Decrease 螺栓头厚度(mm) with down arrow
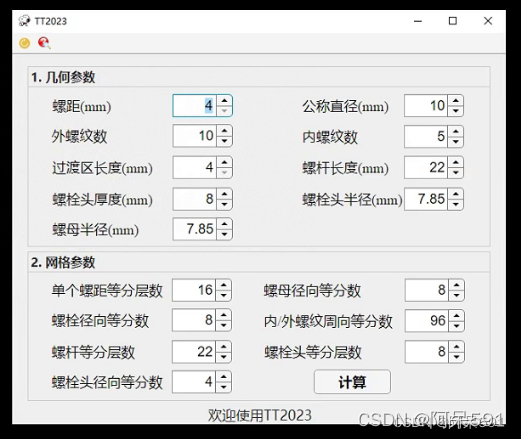The image size is (521, 439). [224, 204]
